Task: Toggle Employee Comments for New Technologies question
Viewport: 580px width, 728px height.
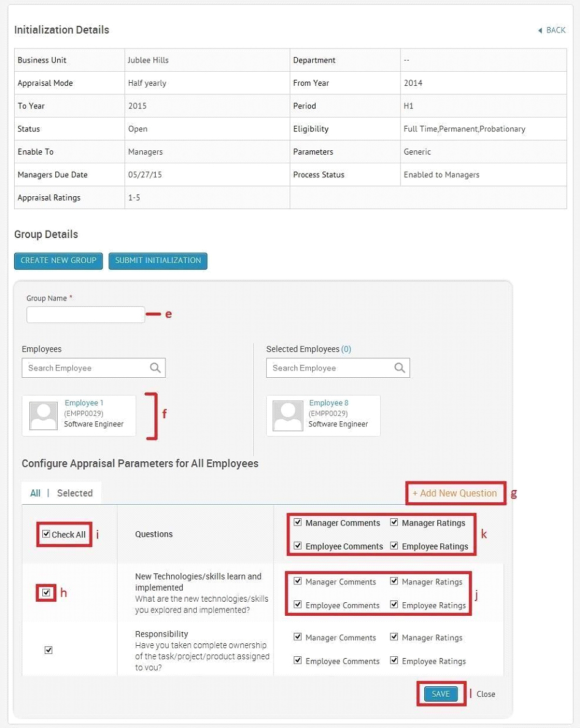Action: (298, 605)
